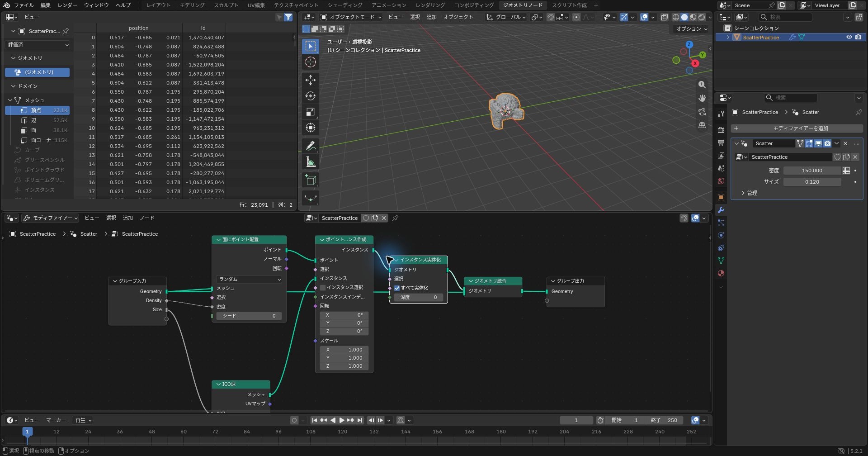Screen dimensions: 868x456
Task: Select the Scale tool in viewport toolbar
Action: [311, 112]
